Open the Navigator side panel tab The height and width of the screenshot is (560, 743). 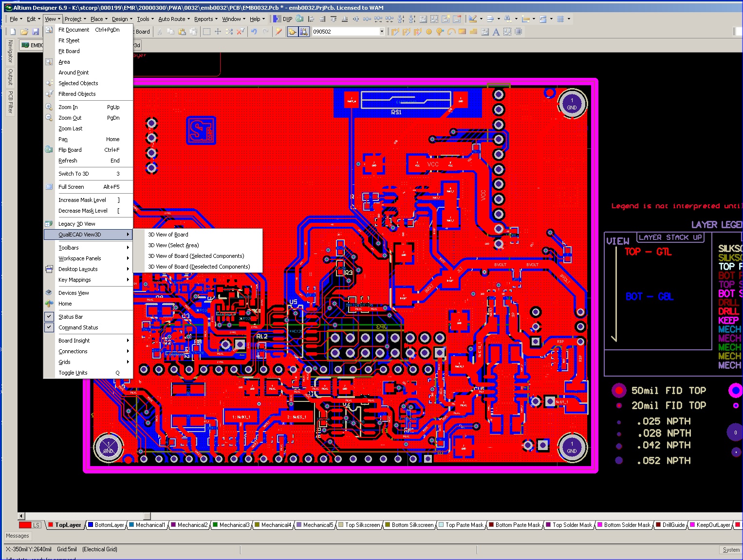click(x=10, y=51)
